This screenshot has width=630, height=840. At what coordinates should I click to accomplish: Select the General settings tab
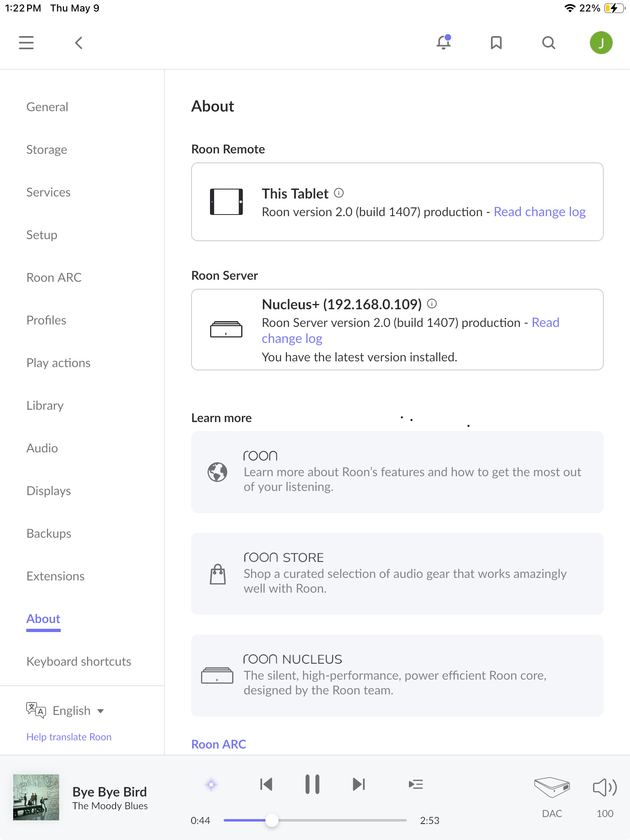click(x=47, y=107)
